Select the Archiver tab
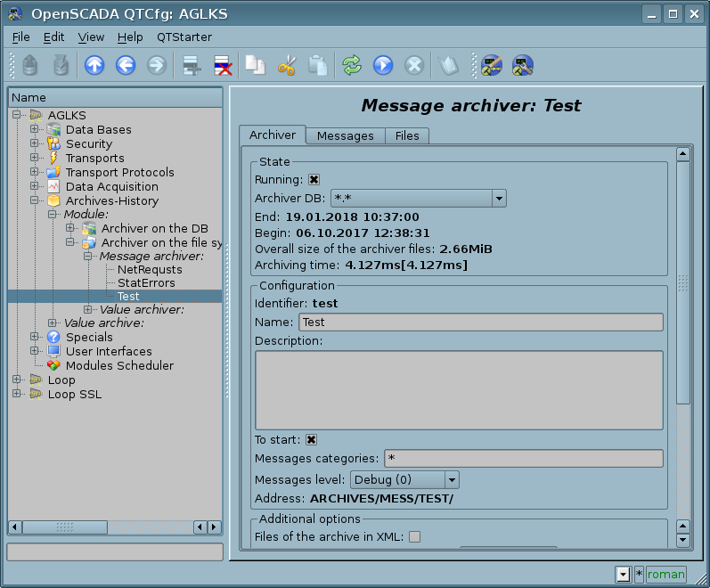This screenshot has width=710, height=588. 272,135
